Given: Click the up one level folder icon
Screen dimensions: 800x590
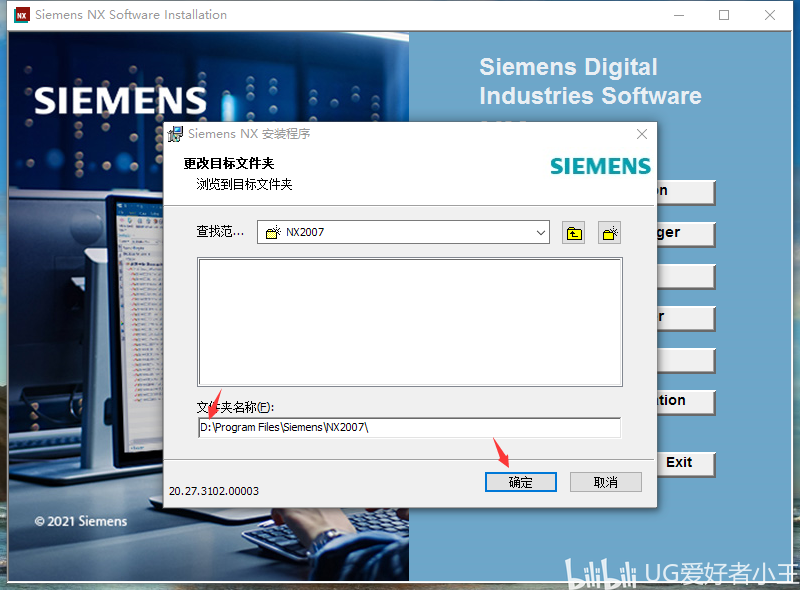Looking at the screenshot, I should coord(573,233).
